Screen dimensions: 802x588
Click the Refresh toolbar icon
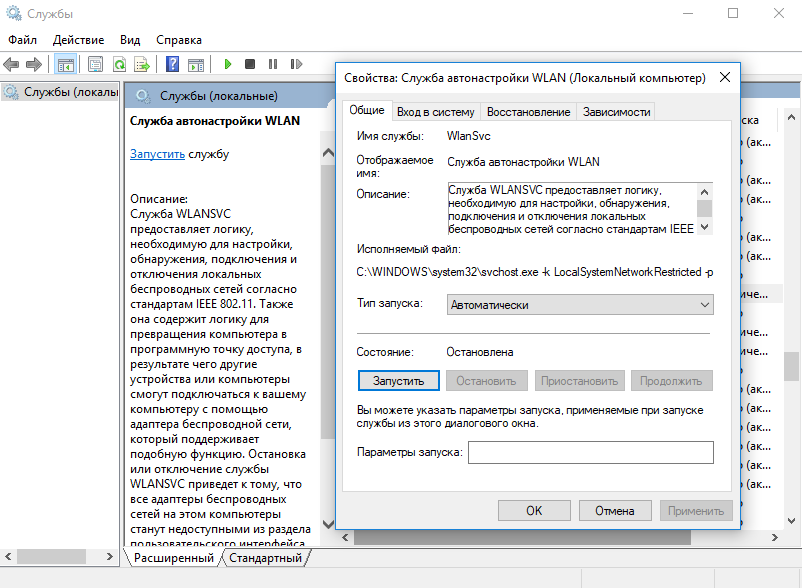(x=119, y=64)
